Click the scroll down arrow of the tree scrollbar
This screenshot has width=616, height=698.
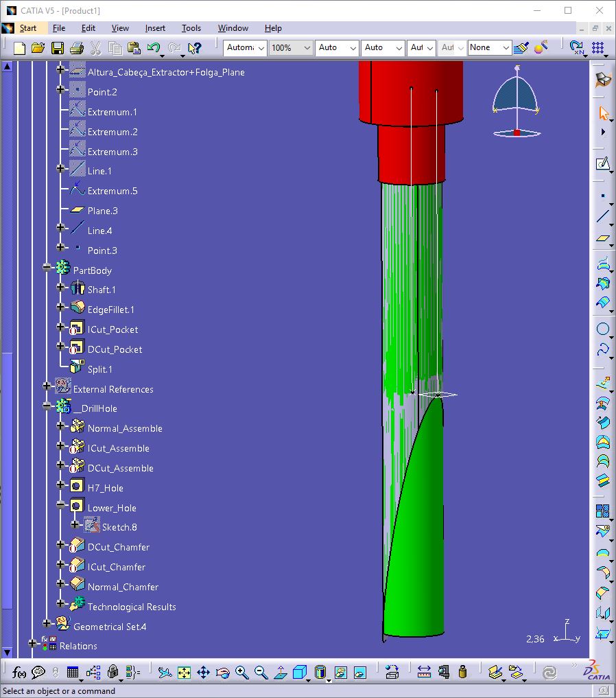7,652
